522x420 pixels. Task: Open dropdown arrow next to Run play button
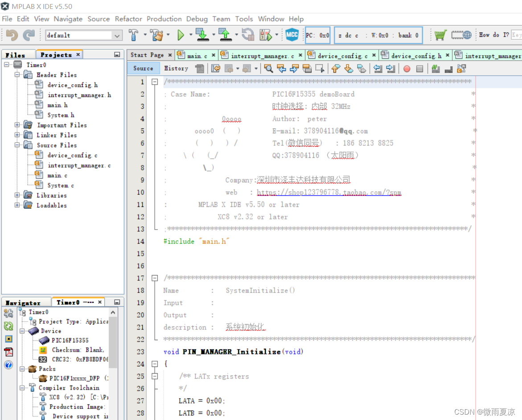[x=191, y=35]
